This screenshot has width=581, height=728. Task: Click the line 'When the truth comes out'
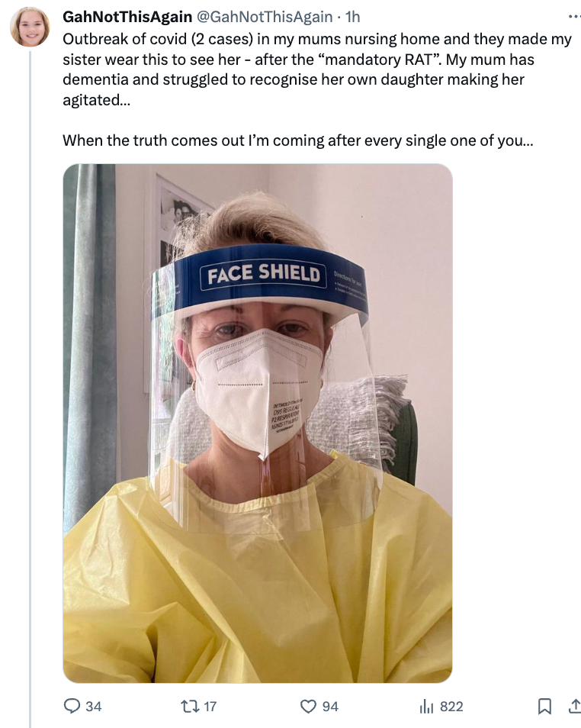298,140
